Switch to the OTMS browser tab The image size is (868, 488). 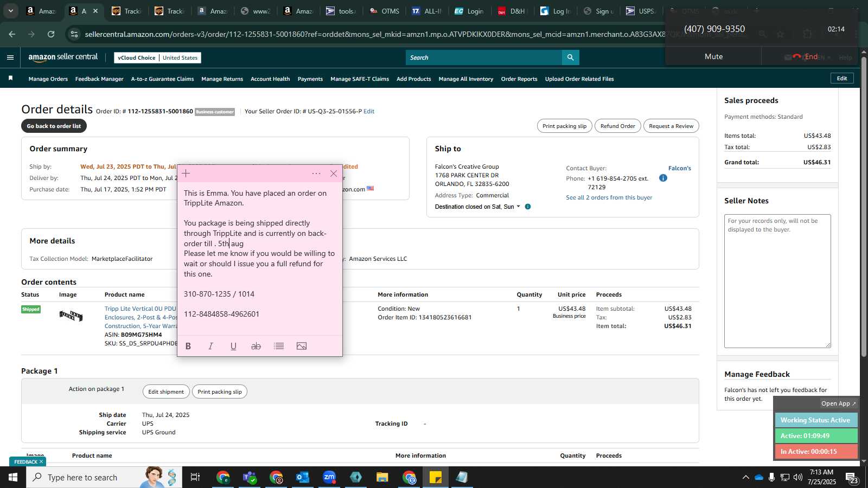384,11
